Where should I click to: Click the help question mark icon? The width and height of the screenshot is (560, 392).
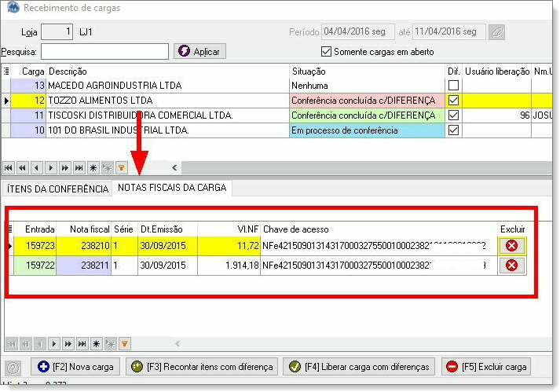[x=13, y=368]
